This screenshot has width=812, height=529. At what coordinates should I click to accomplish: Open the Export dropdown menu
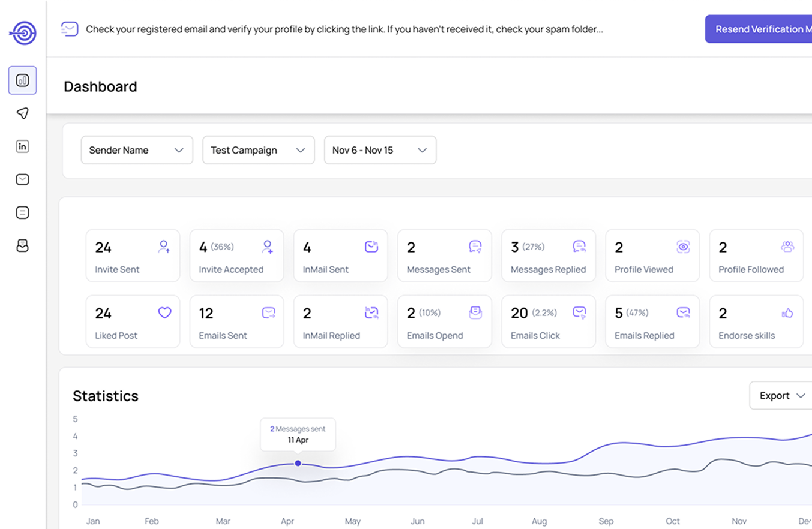781,396
